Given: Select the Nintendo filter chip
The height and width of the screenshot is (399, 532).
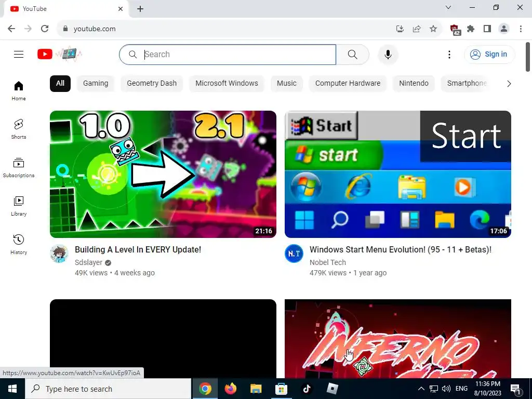Looking at the screenshot, I should point(414,84).
